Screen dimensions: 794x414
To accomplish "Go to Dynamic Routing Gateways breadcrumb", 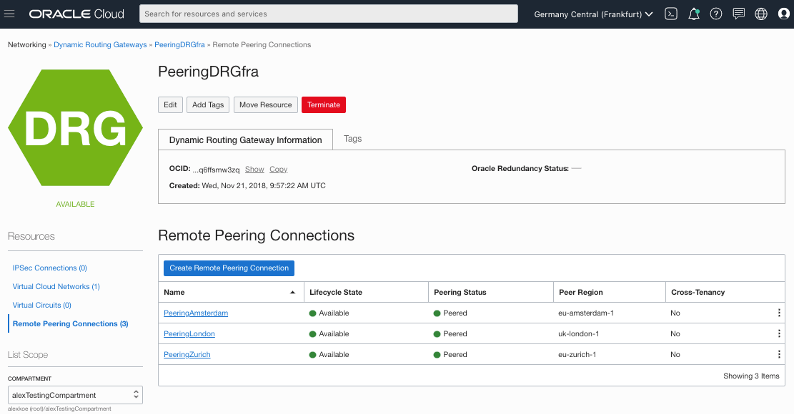I will pos(100,45).
